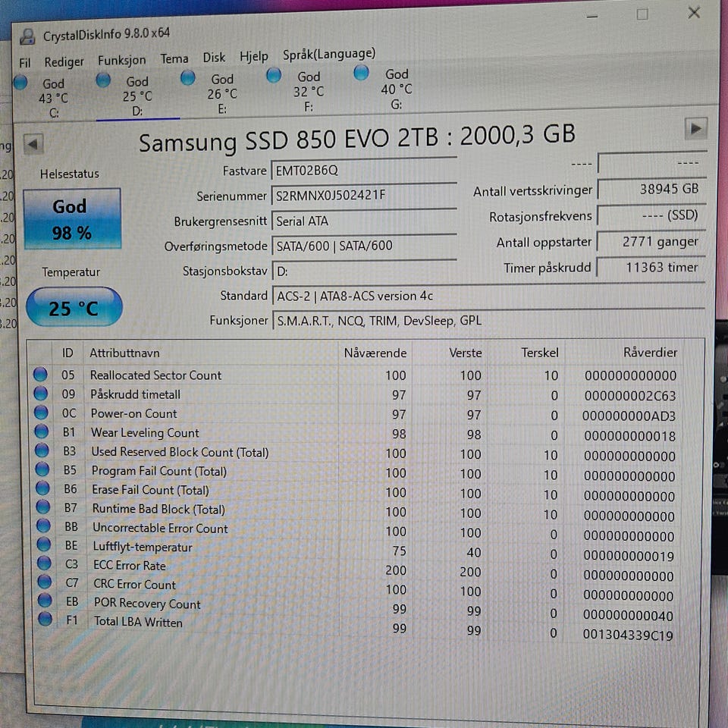Open the Hjelp menu

(x=254, y=57)
